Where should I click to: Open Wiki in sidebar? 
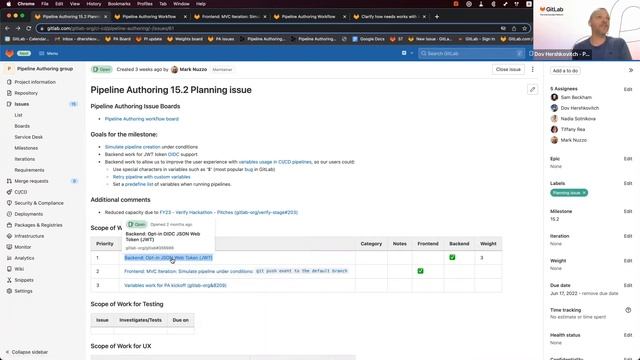click(19, 269)
